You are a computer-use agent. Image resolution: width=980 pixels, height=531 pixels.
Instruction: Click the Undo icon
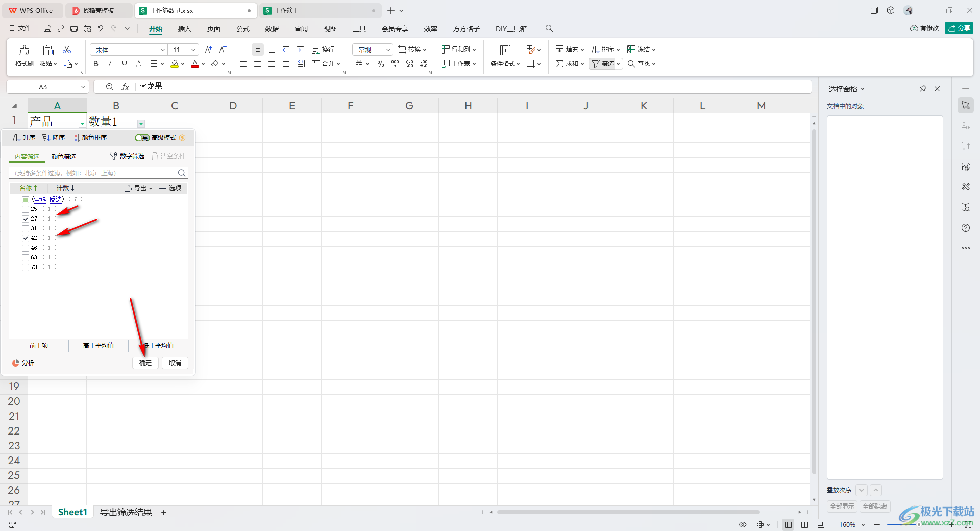point(101,29)
